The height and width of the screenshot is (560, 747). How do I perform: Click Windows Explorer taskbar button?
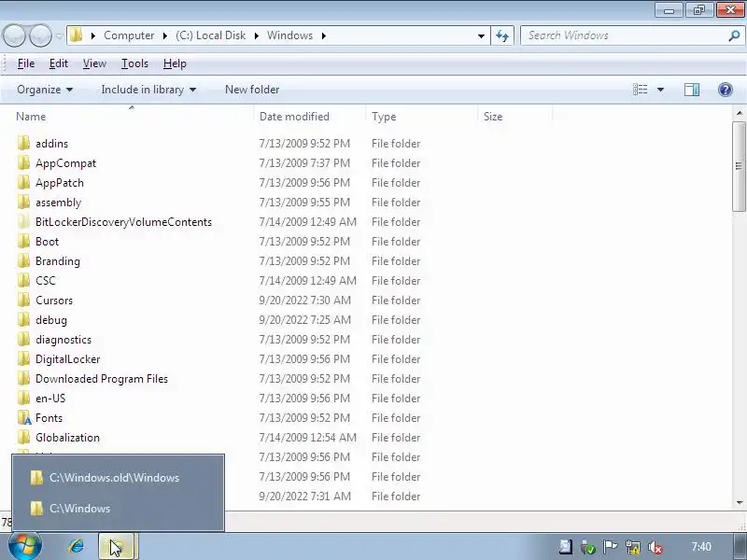tap(118, 547)
